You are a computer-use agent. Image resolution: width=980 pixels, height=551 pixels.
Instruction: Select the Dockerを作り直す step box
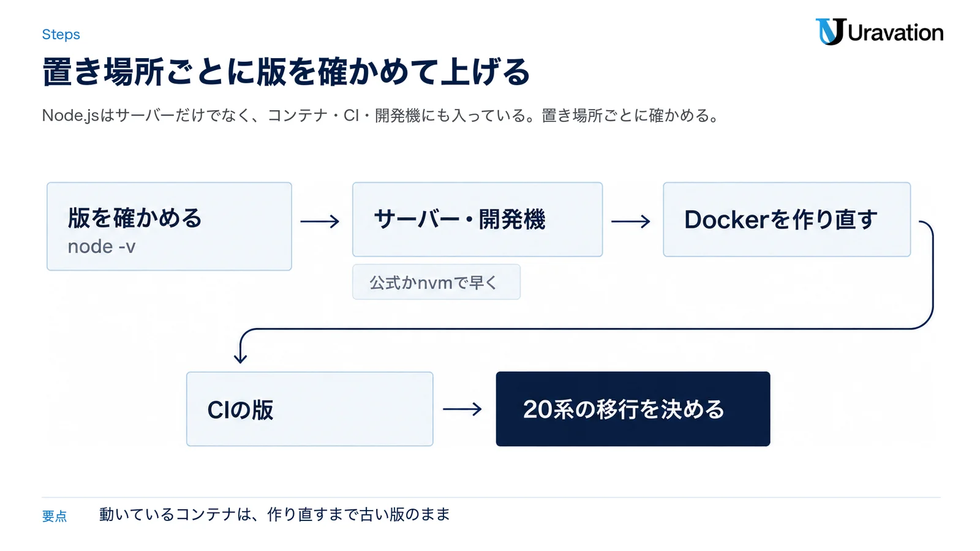[786, 219]
